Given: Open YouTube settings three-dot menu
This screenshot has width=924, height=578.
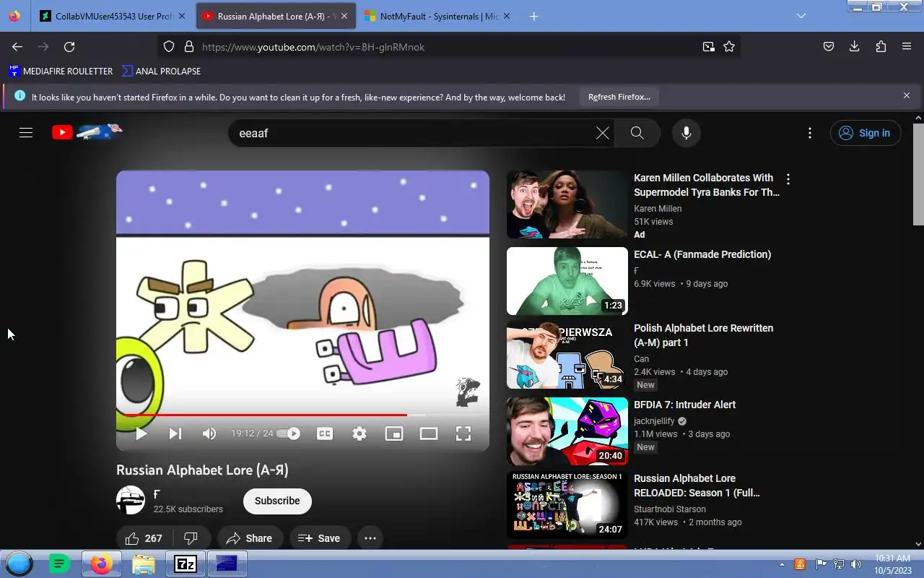Looking at the screenshot, I should 810,133.
